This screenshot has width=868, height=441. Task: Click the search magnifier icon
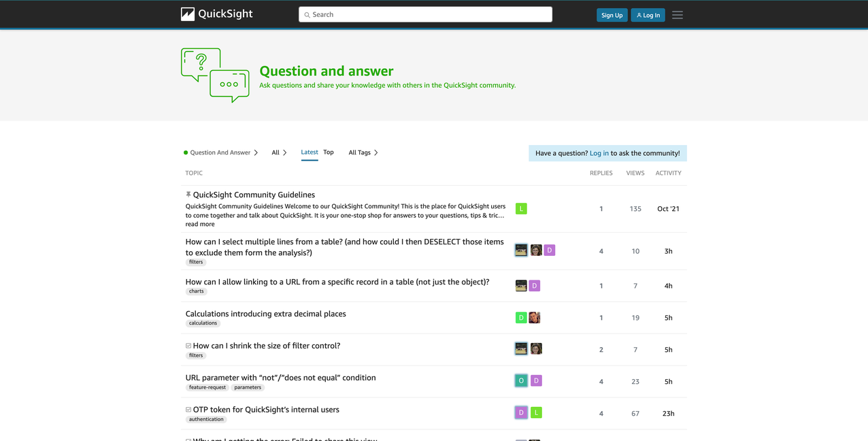click(x=307, y=14)
